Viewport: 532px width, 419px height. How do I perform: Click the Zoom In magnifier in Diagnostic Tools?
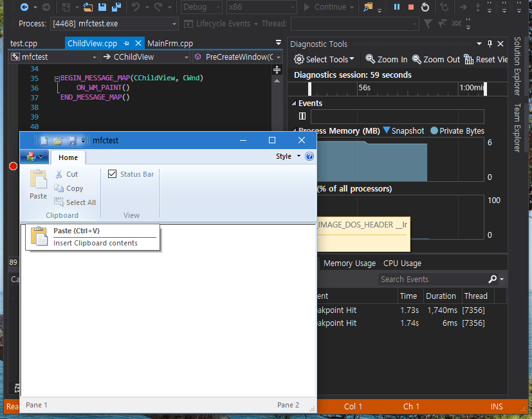tap(371, 59)
